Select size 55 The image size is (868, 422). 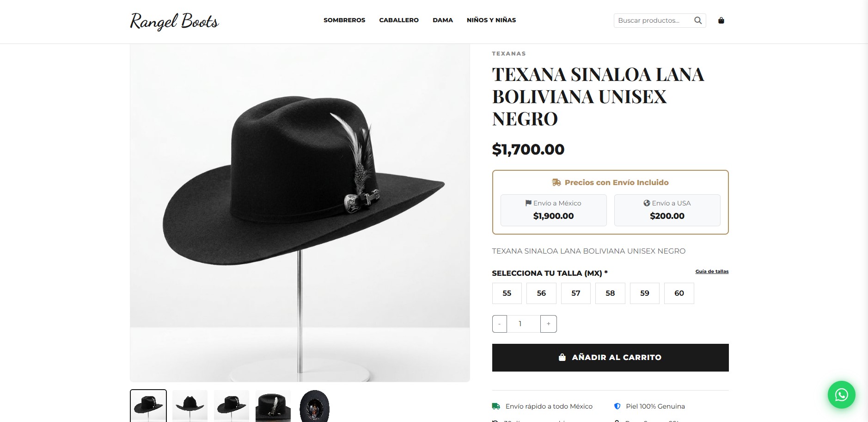click(x=507, y=293)
